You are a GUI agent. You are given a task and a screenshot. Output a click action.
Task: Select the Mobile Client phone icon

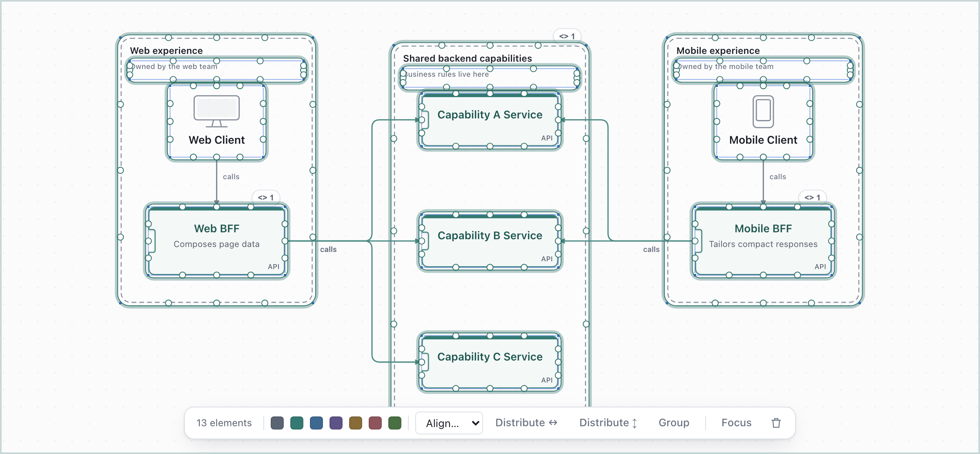click(763, 111)
